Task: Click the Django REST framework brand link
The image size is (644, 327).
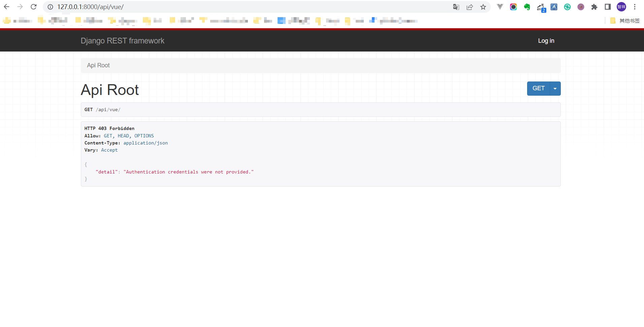Action: [122, 41]
